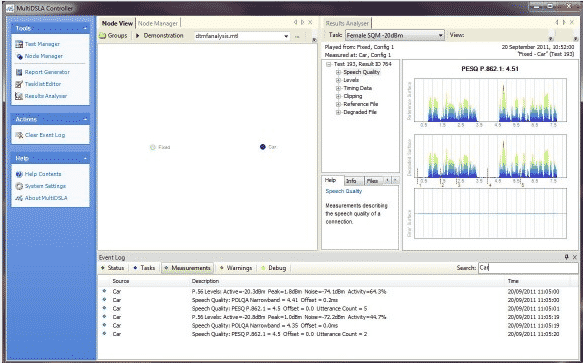This screenshot has height=363, width=583.
Task: Expand the Levels tree node
Action: pos(338,80)
